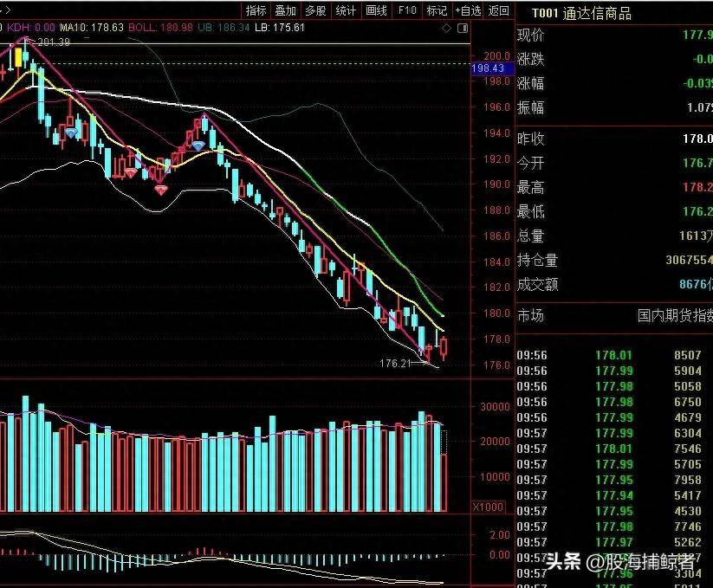
Task: Click the 今开 open price row
Action: pos(614,163)
